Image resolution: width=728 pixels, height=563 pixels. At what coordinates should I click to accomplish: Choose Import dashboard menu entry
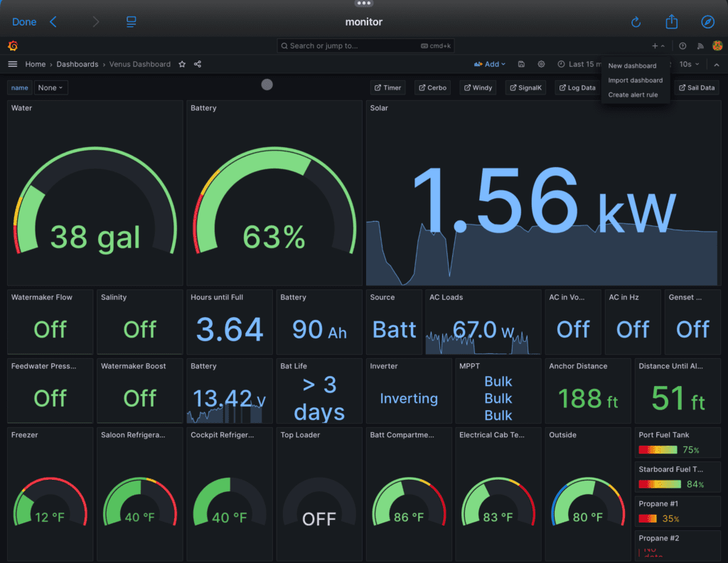click(635, 80)
